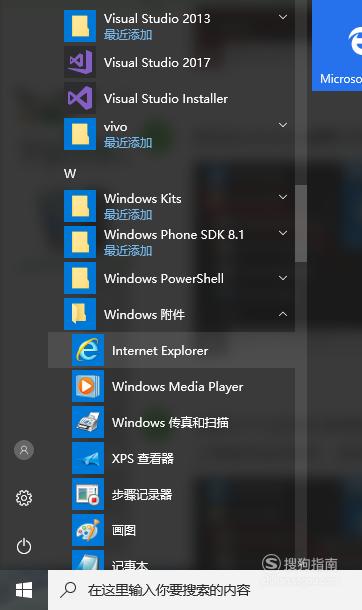
Task: Open the XPS 查看器 icon
Action: click(88, 458)
